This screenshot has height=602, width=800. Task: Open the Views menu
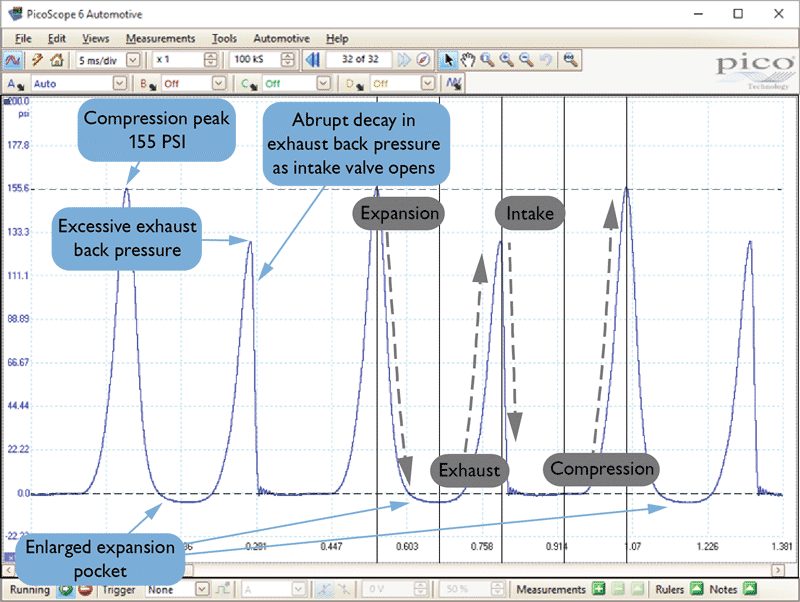95,38
